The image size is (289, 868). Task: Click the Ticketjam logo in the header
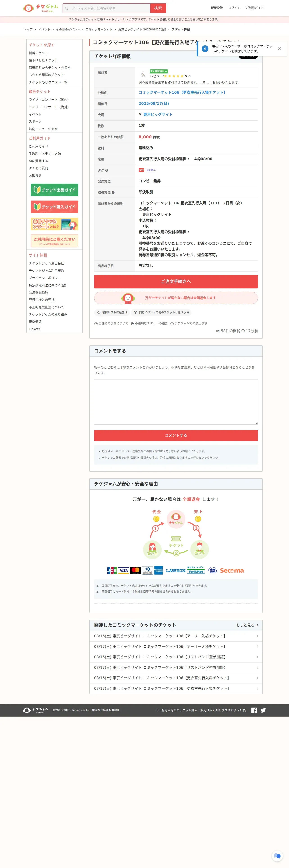(40, 8)
